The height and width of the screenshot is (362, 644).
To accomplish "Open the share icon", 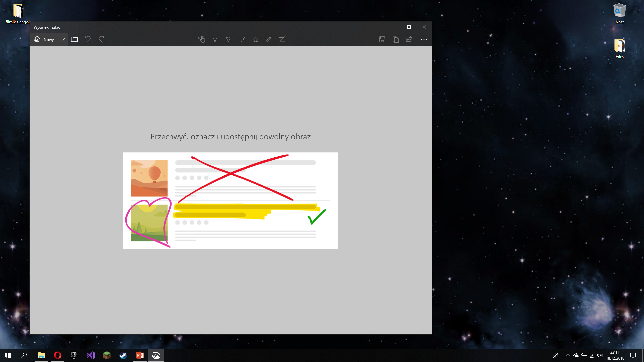I will point(409,39).
